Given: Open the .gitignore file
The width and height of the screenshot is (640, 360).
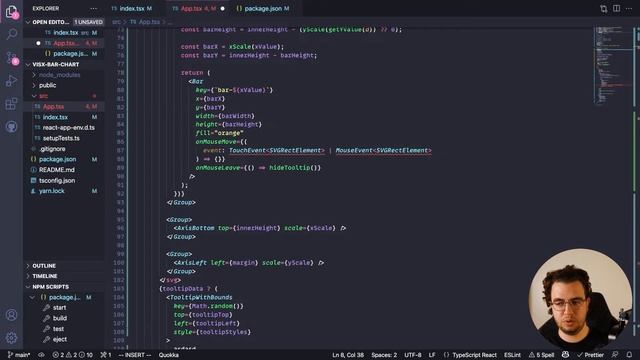Looking at the screenshot, I should [x=52, y=149].
